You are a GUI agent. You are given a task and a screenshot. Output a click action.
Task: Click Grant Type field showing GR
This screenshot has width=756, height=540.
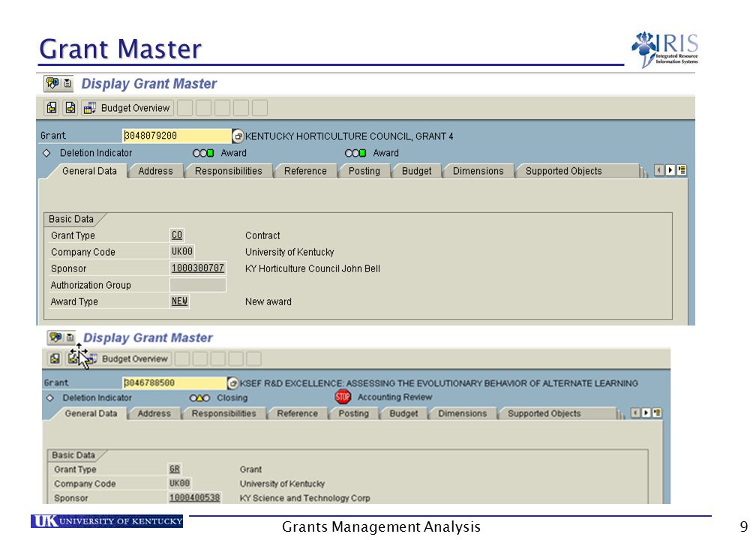[175, 469]
